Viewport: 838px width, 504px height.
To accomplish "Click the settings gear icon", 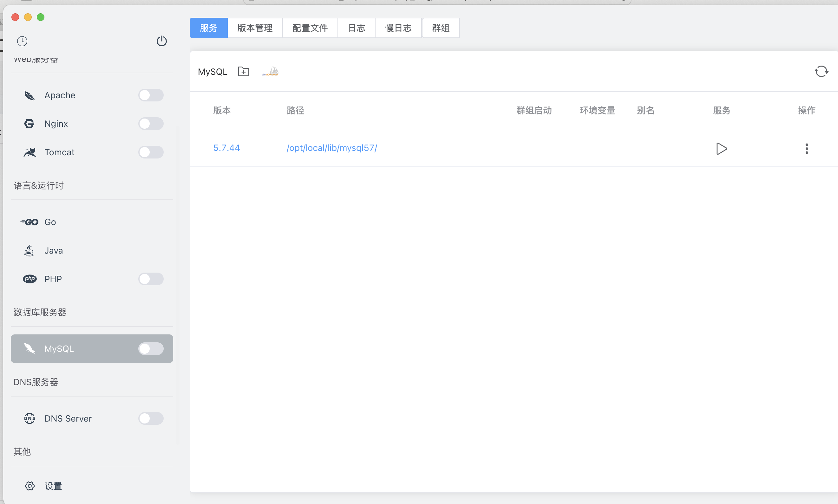I will click(29, 486).
